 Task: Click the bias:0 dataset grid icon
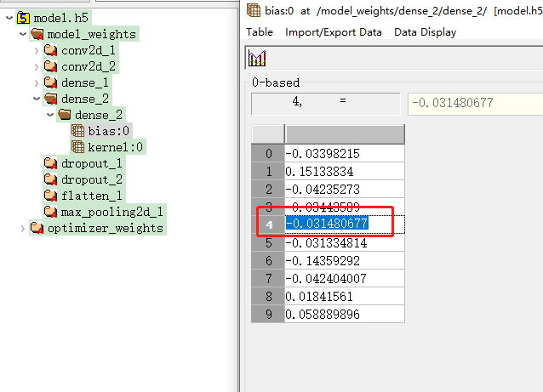pos(78,131)
